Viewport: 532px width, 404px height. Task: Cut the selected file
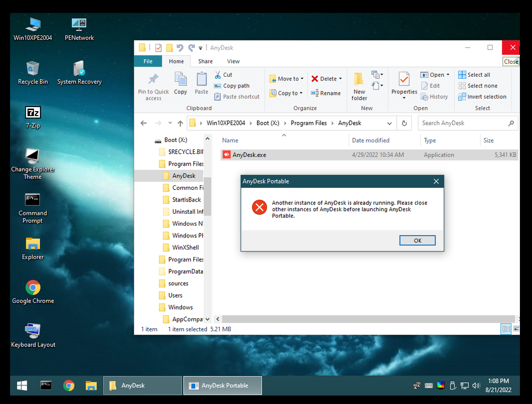point(223,75)
